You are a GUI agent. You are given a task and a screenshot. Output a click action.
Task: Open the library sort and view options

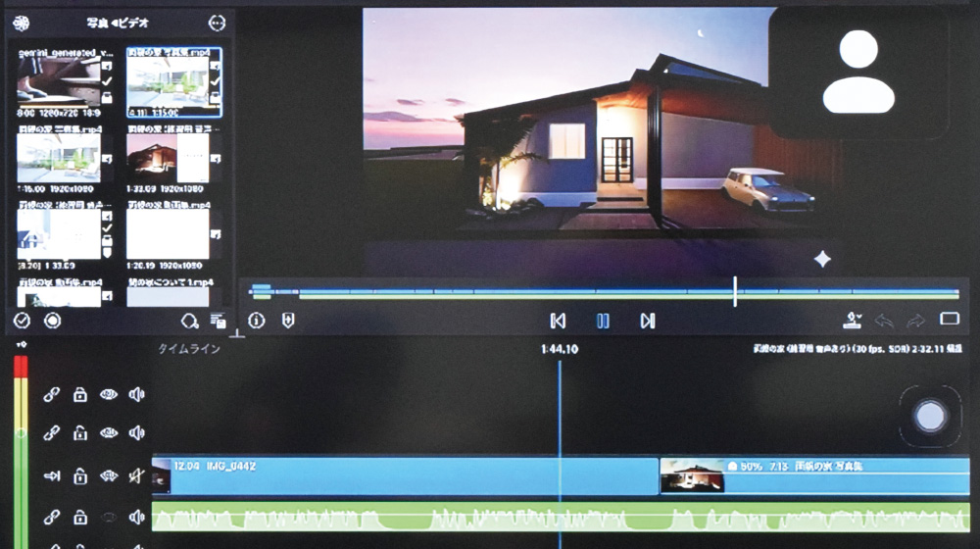click(218, 321)
